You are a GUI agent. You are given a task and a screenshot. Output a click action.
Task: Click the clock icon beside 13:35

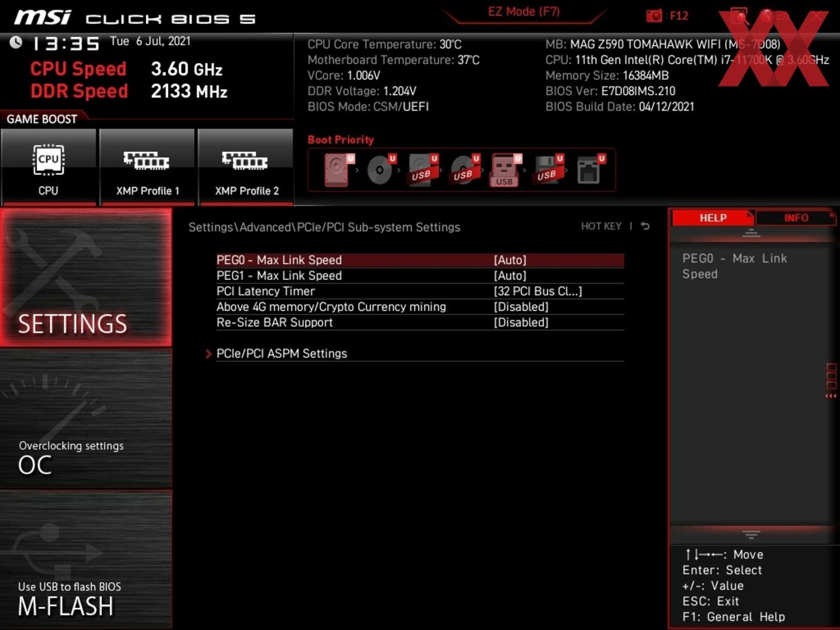pyautogui.click(x=16, y=42)
